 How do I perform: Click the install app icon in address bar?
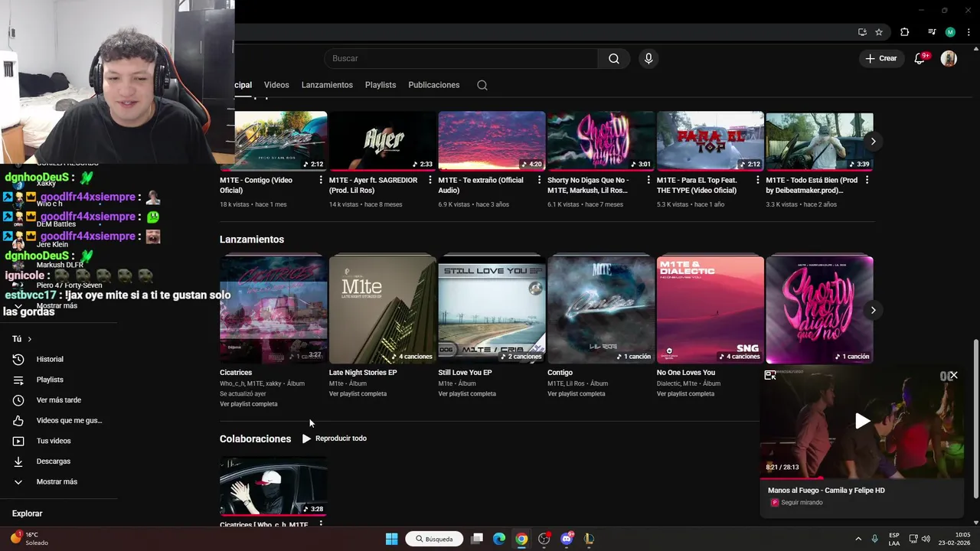point(862,32)
